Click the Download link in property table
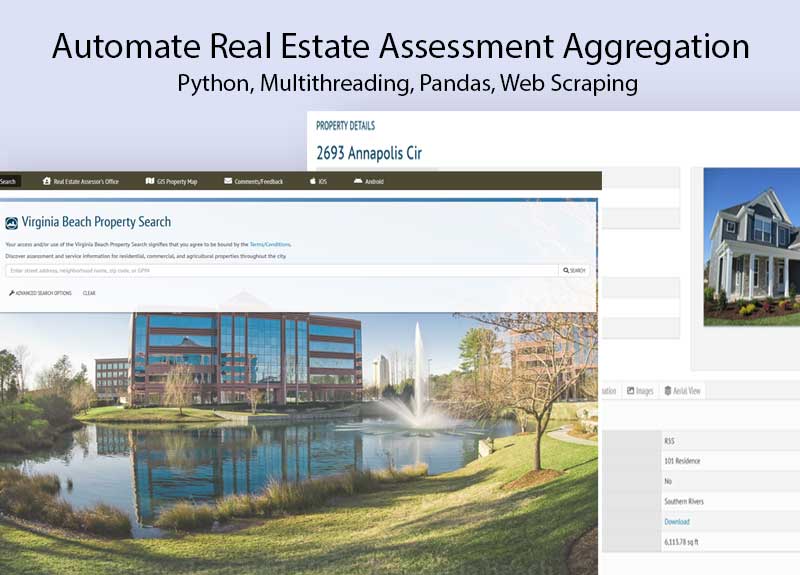800x575 pixels. click(x=676, y=522)
